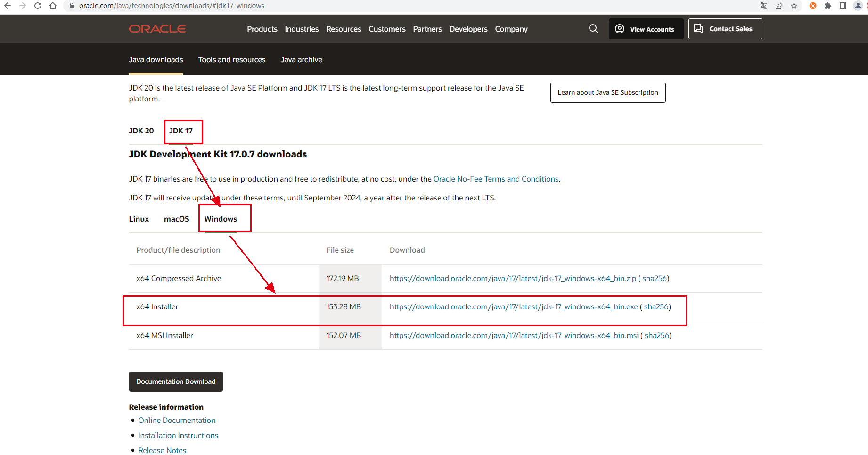Download the jdk-17_windows-x64_bin.msi link
Image resolution: width=868 pixels, height=455 pixels.
[x=514, y=335]
